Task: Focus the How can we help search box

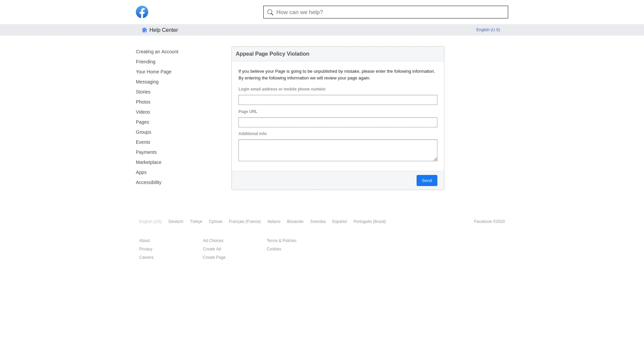Action: click(385, 12)
